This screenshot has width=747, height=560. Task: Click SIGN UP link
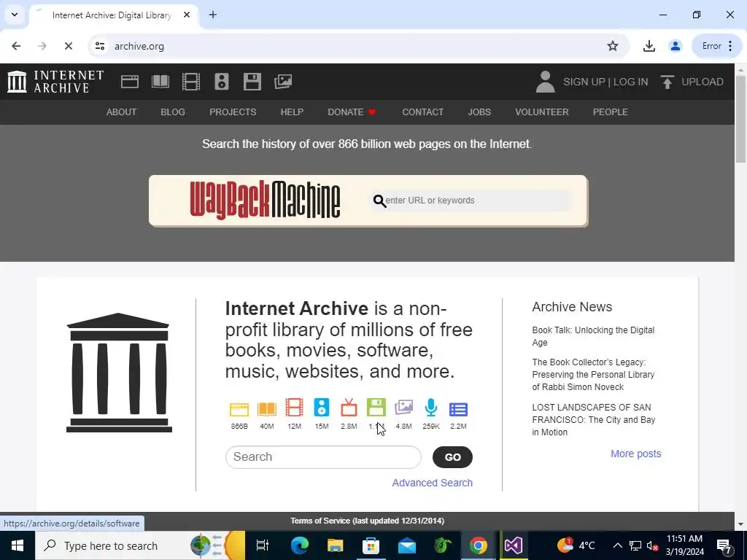point(584,82)
